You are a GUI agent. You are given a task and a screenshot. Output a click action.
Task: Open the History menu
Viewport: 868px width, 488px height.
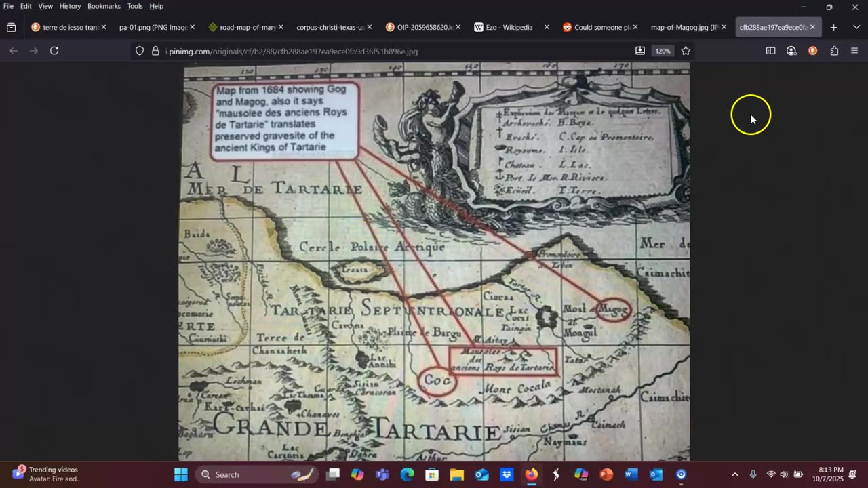tap(70, 6)
